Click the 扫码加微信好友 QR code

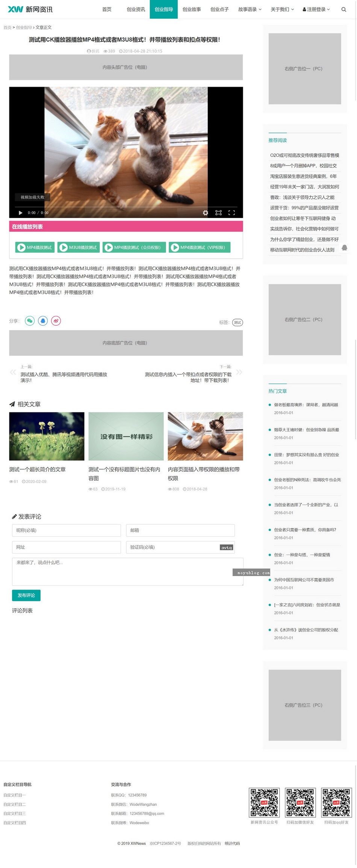[x=300, y=803]
